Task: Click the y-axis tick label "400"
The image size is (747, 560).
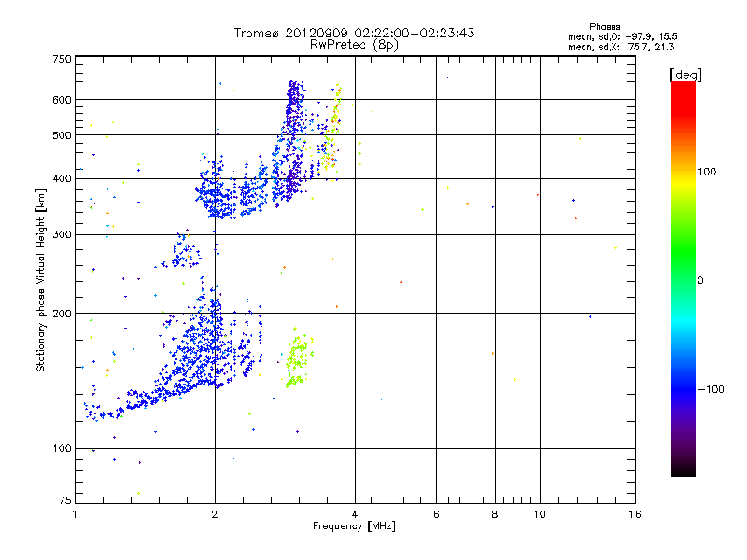Action: click(x=62, y=178)
